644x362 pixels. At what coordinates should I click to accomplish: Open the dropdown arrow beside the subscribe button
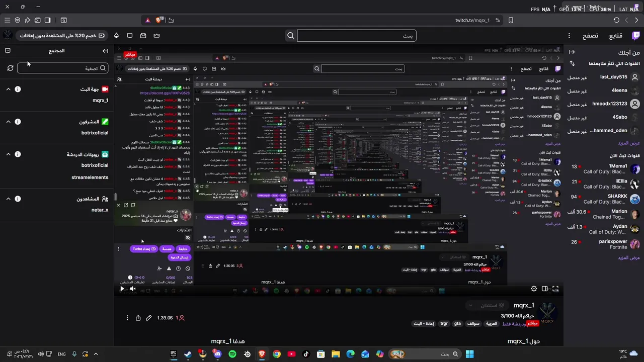(x=470, y=305)
